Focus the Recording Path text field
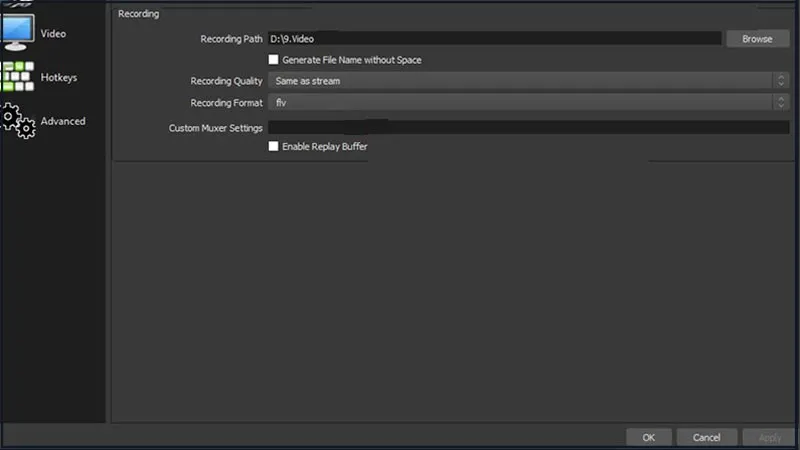This screenshot has width=800, height=450. tap(494, 39)
